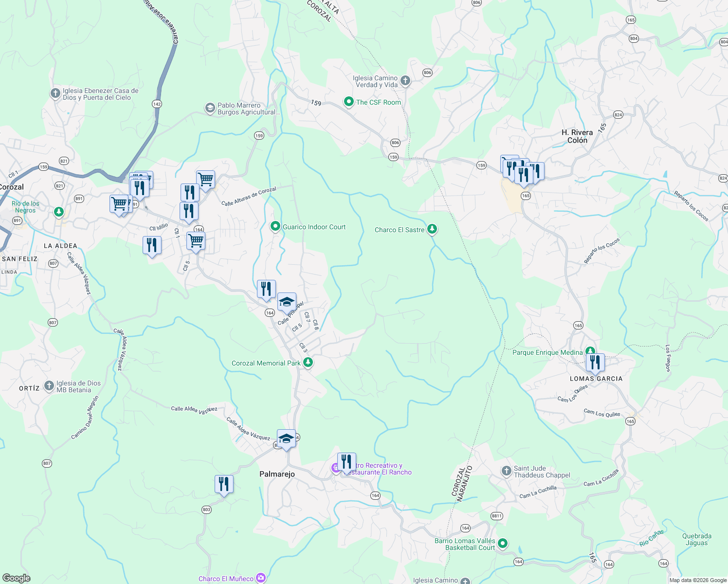
Task: Select the restaurant marker above Calle Principal
Action: pyautogui.click(x=266, y=290)
